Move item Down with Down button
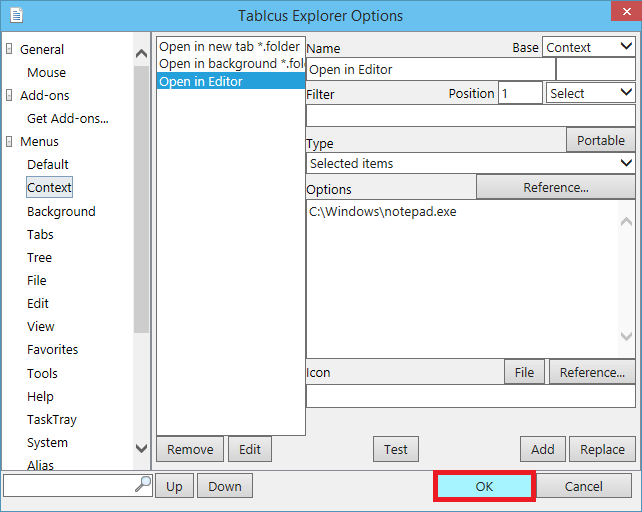Viewport: 642px width, 512px height. coord(225,486)
